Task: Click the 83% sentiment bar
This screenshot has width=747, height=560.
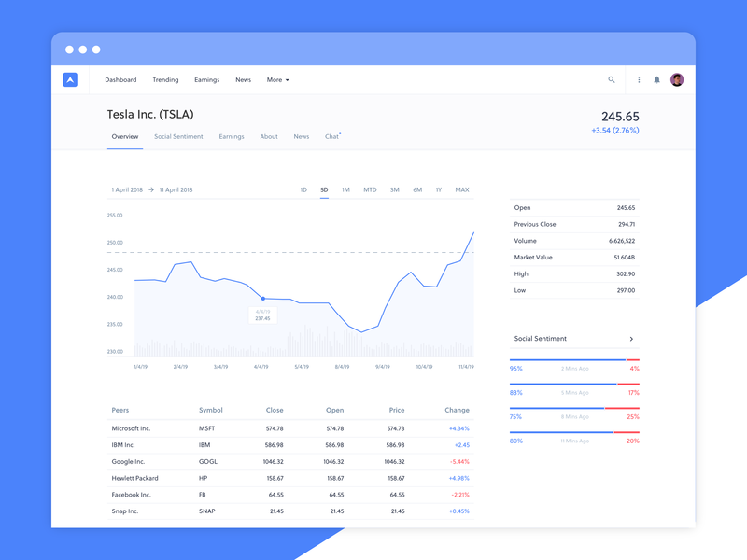Action: click(574, 384)
